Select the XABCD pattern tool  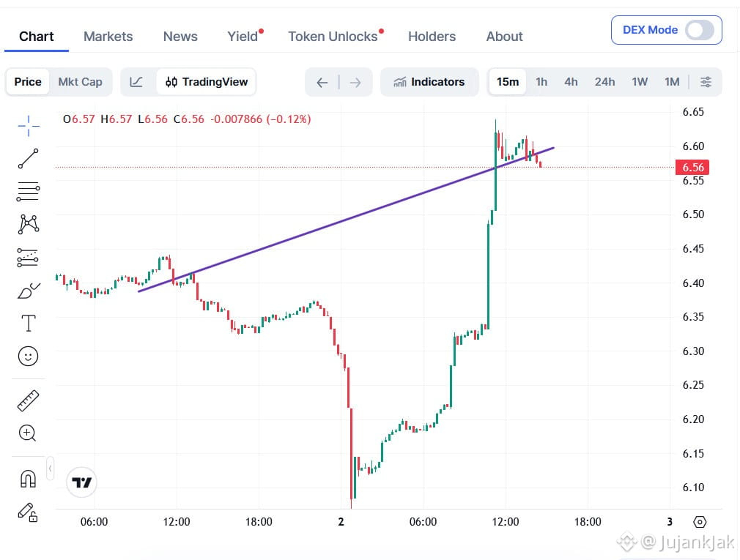(x=29, y=225)
